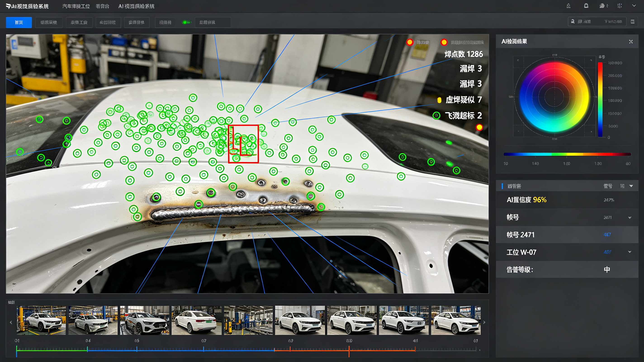The width and height of the screenshot is (644, 362).
Task: Pick a hue on the circular color wheel
Action: (554, 97)
